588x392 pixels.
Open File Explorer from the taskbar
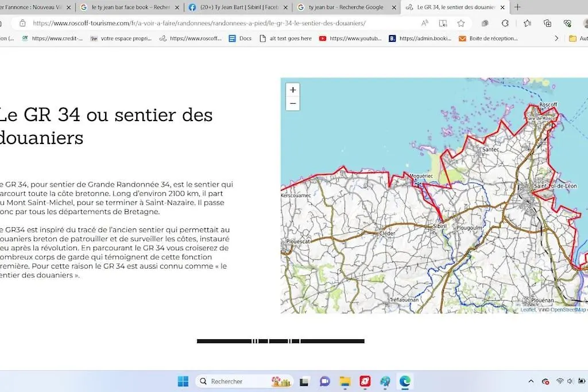(345, 382)
